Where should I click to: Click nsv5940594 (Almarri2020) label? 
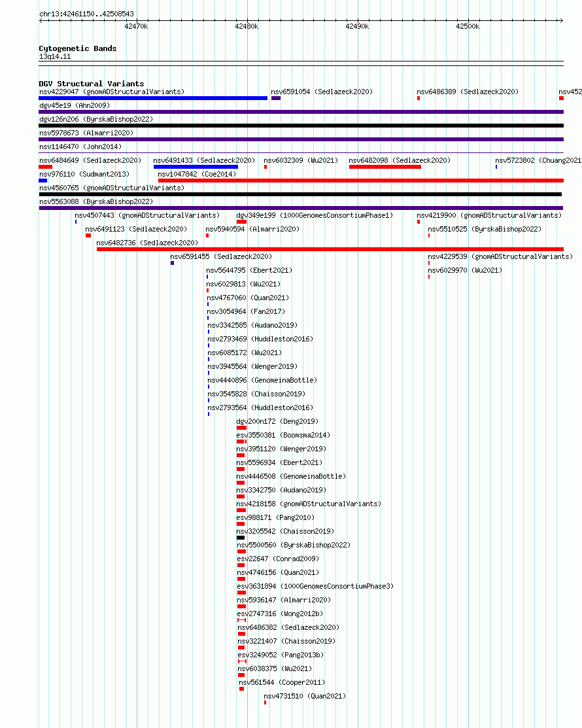point(252,230)
